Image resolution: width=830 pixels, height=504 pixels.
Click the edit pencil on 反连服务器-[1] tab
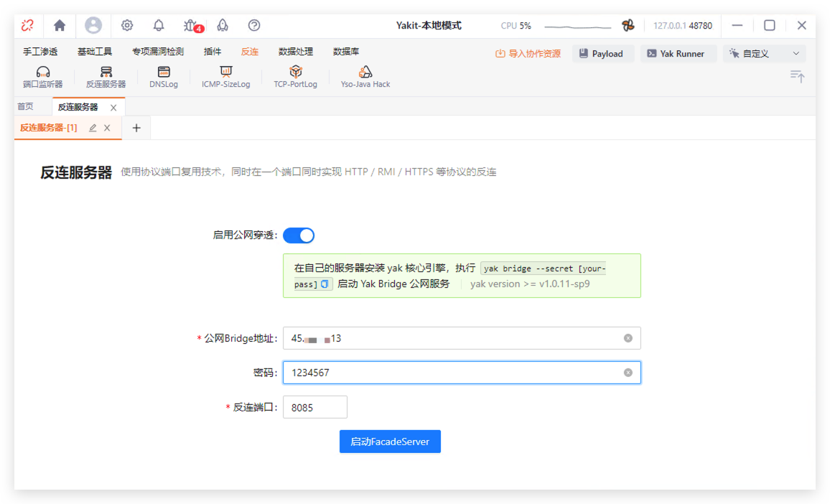click(93, 128)
